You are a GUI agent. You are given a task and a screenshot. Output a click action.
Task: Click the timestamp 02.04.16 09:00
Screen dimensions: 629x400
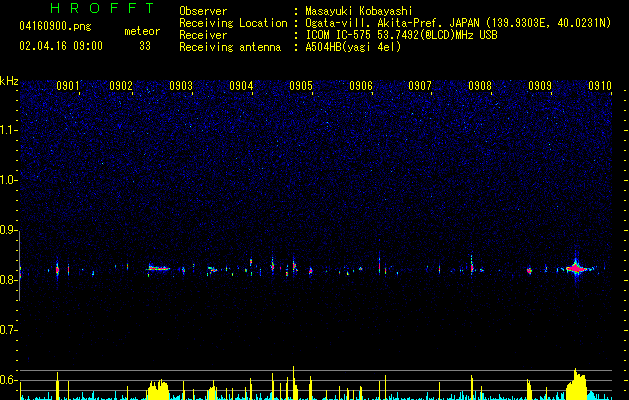pyautogui.click(x=61, y=46)
